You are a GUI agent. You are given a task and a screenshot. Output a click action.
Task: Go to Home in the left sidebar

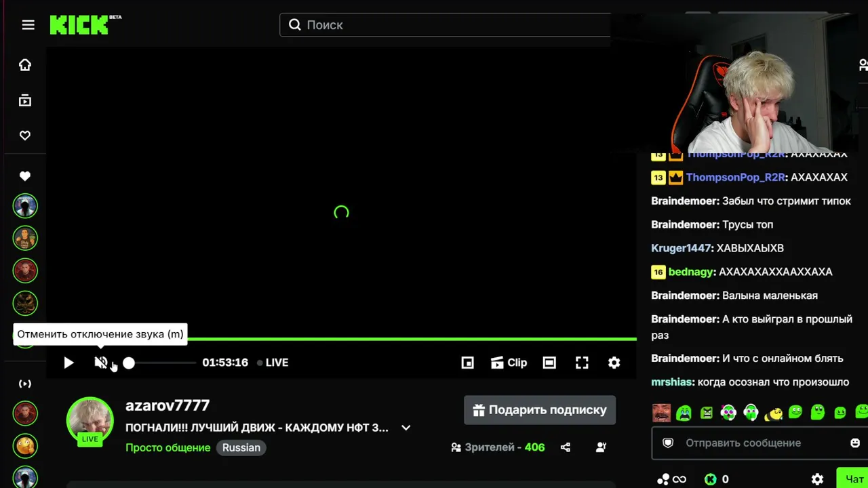(25, 65)
